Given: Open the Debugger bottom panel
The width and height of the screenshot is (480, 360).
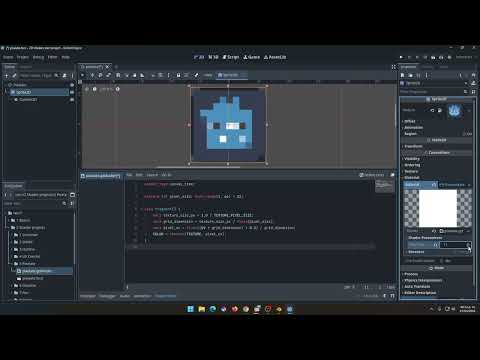Looking at the screenshot, I should (107, 296).
